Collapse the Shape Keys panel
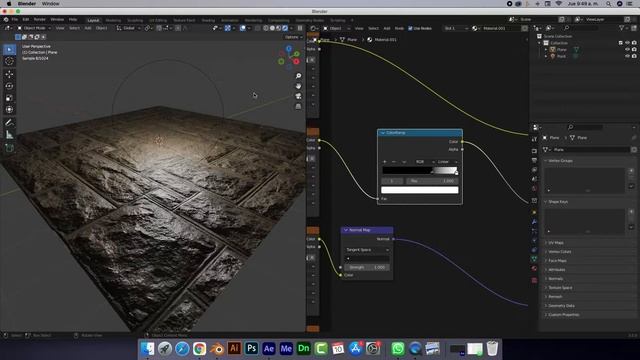 pyautogui.click(x=558, y=202)
